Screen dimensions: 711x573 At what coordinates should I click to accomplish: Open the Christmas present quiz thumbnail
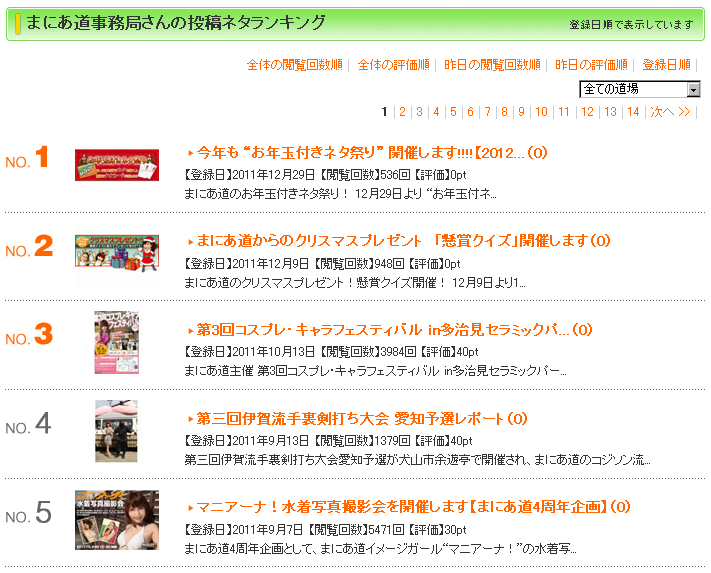point(117,252)
